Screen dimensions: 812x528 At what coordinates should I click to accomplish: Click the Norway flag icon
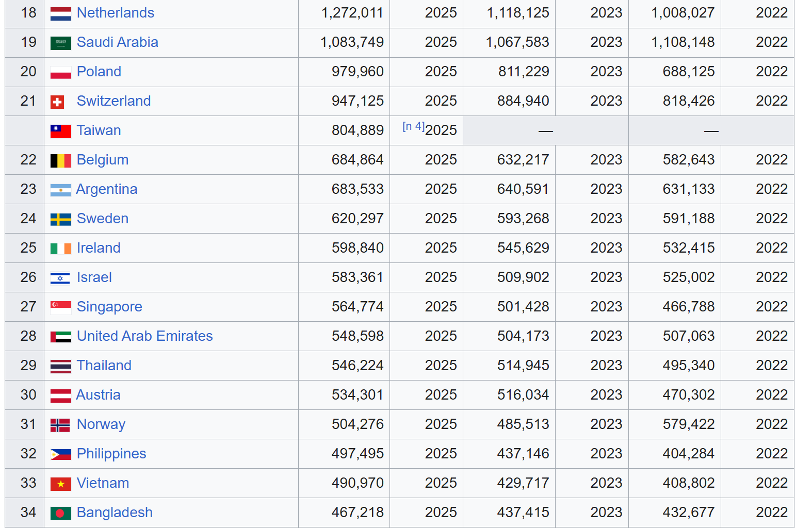60,425
